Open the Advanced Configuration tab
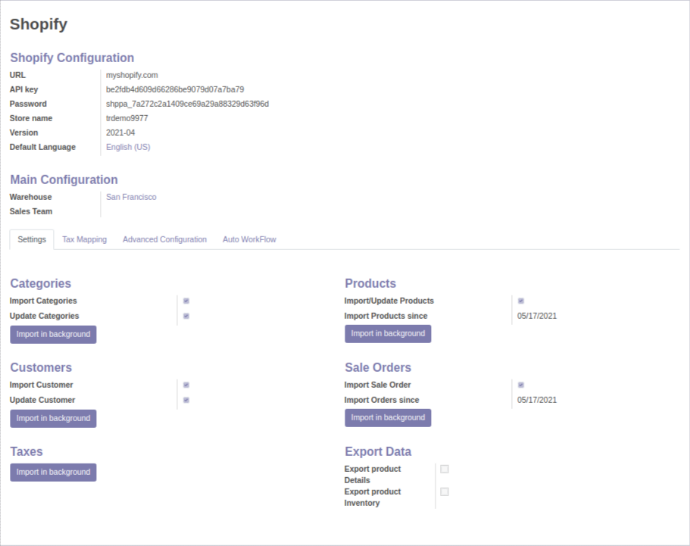 (165, 239)
